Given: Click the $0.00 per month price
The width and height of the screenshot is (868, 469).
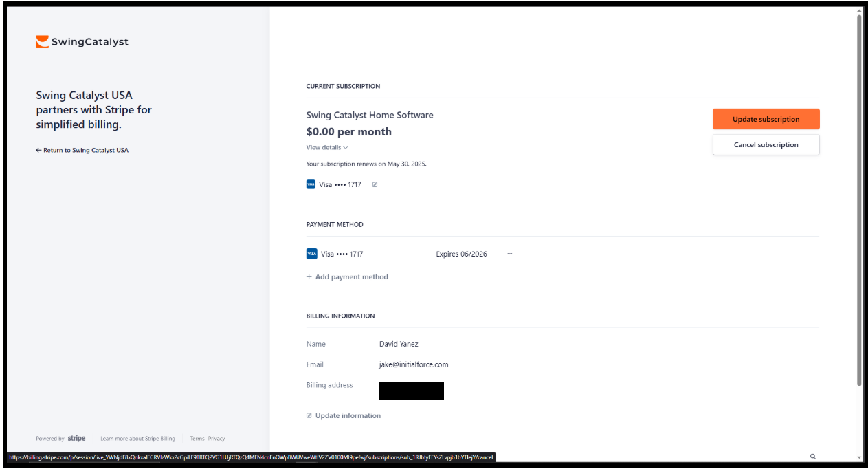Looking at the screenshot, I should click(349, 131).
